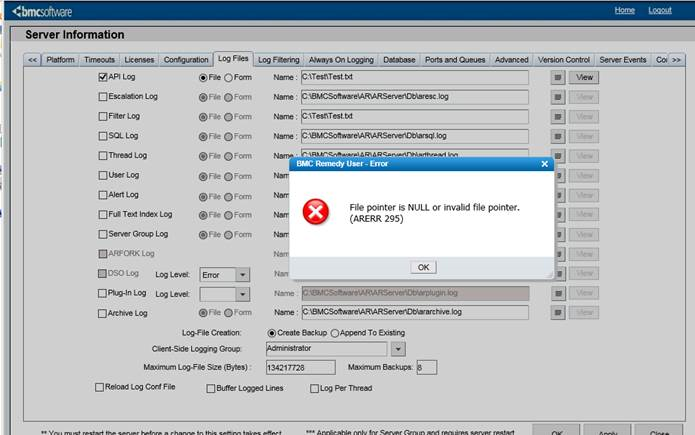Close the BMC Remedy User error dialog
The width and height of the screenshot is (695, 435).
point(545,164)
